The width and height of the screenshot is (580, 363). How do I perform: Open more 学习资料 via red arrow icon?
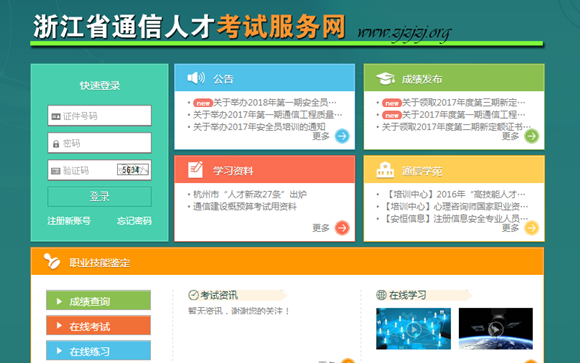pos(342,228)
